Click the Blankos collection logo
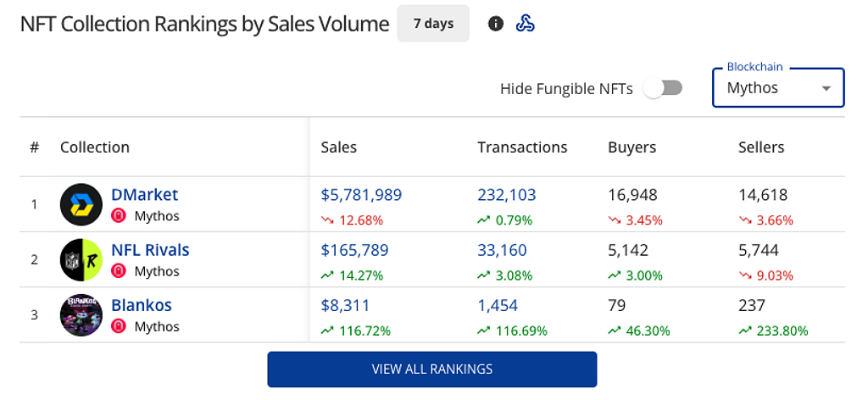 click(x=81, y=314)
